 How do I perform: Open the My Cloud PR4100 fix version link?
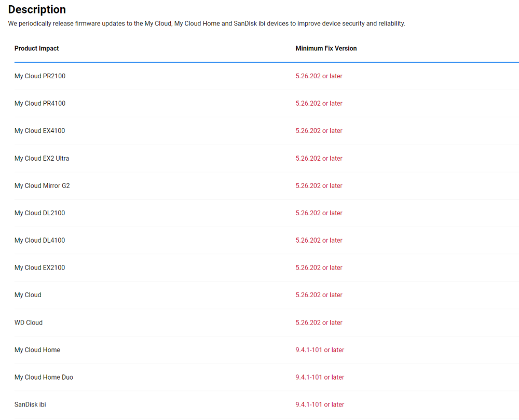pos(319,104)
